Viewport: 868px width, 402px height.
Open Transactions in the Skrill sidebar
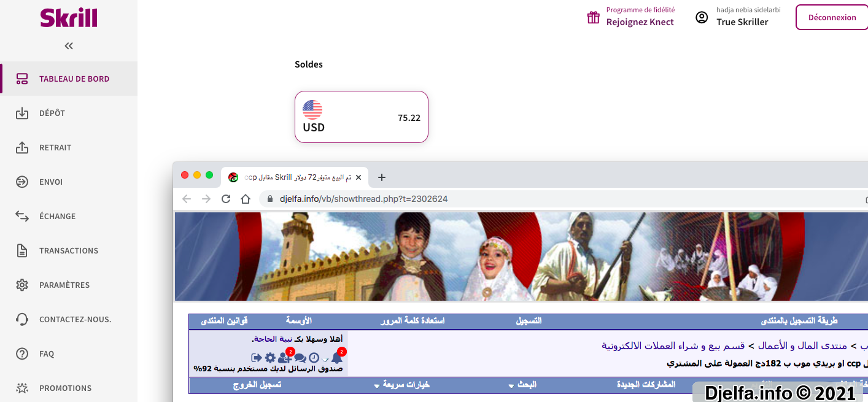(x=69, y=250)
